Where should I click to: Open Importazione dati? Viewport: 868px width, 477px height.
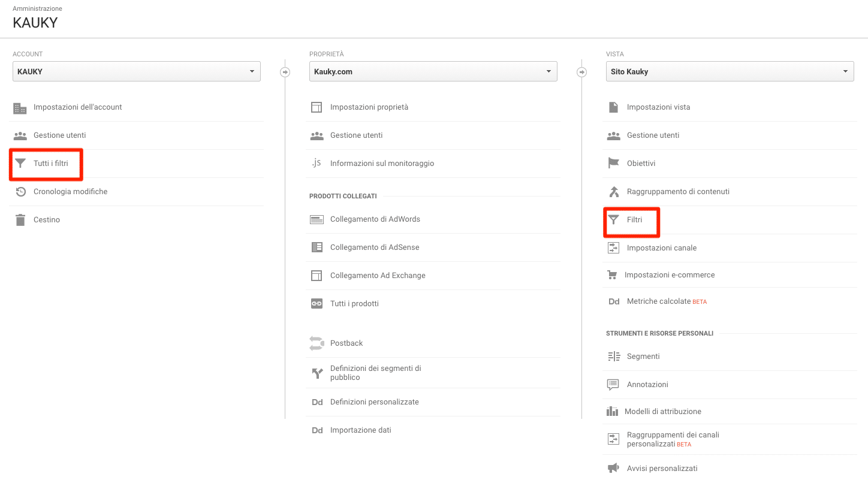coord(361,430)
